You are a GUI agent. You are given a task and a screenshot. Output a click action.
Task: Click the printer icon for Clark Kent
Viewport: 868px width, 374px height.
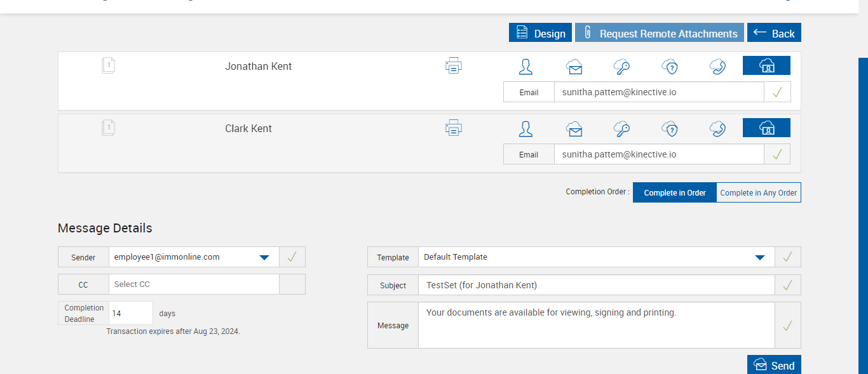click(453, 128)
